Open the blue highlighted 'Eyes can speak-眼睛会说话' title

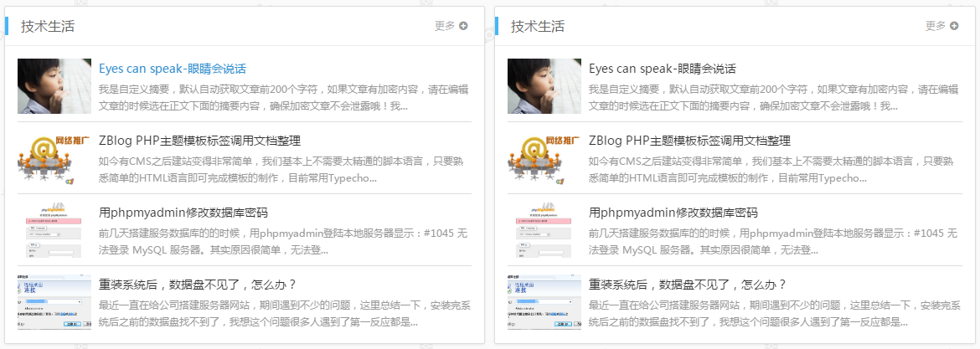coord(173,69)
